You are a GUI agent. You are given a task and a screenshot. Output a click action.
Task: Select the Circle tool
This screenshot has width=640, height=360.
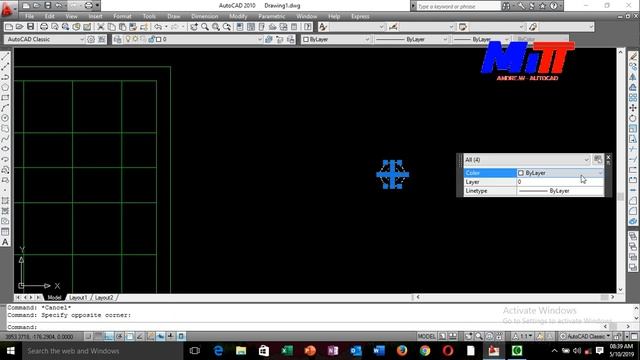pyautogui.click(x=5, y=118)
